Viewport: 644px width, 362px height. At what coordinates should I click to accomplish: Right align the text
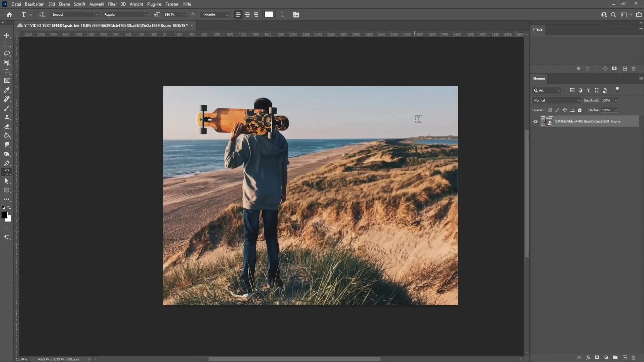tap(256, 15)
